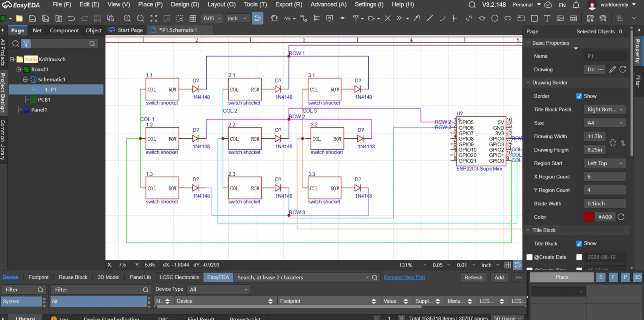The image size is (644, 320).
Task: Reset the border Color with the refresh icon
Action: pyautogui.click(x=621, y=217)
